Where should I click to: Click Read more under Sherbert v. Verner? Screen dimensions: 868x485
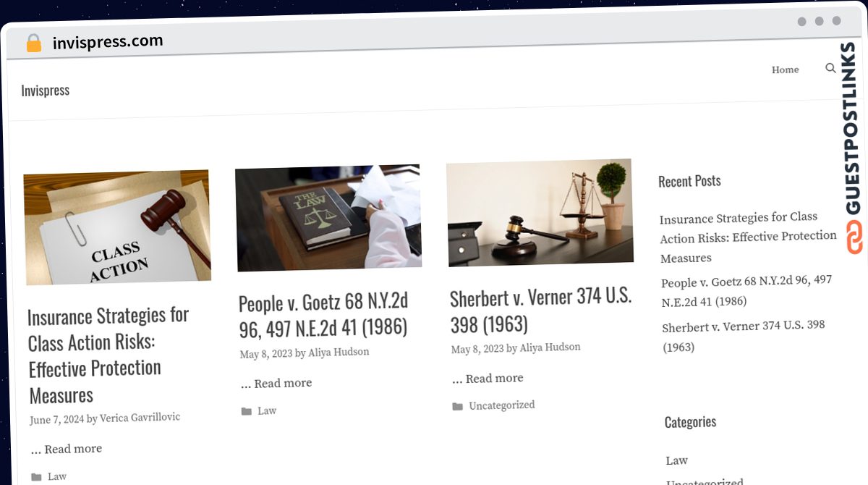click(494, 379)
